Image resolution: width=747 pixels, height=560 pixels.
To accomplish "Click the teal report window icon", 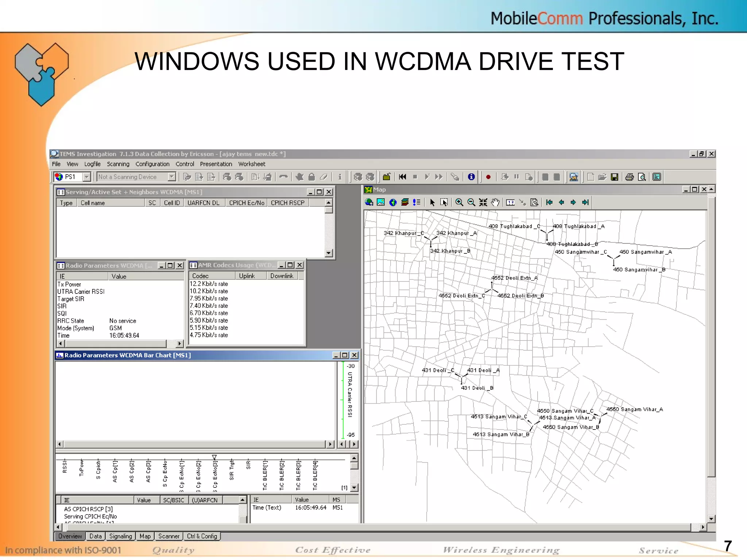I will point(657,177).
